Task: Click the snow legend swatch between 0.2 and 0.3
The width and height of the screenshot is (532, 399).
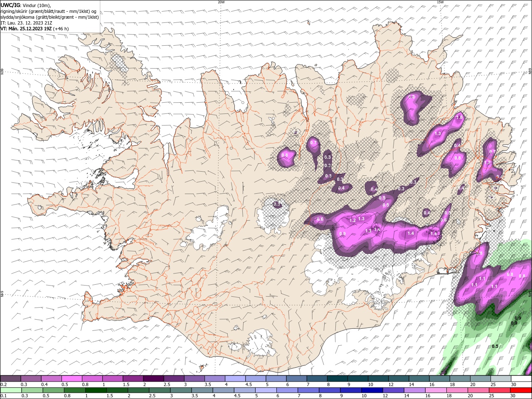Action: pyautogui.click(x=10, y=379)
